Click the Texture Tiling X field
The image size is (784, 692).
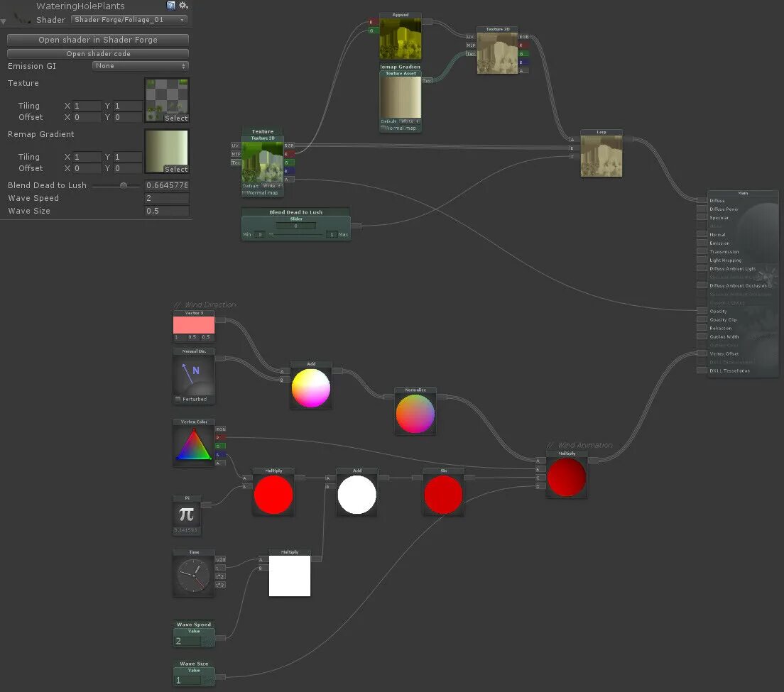(87, 106)
